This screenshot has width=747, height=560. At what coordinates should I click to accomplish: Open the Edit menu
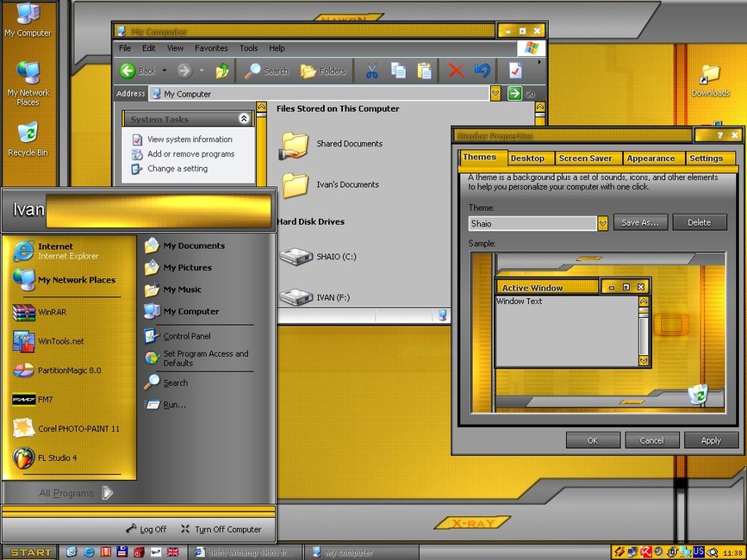tap(149, 48)
